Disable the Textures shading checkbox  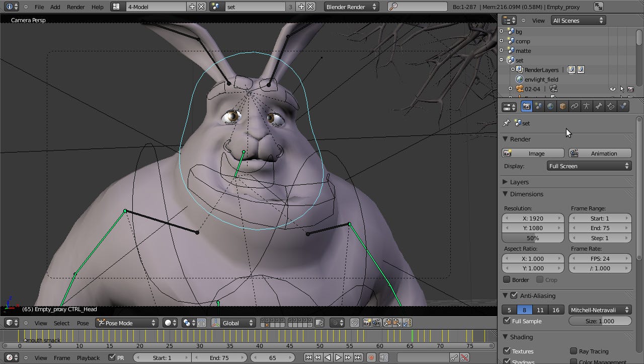pos(507,351)
